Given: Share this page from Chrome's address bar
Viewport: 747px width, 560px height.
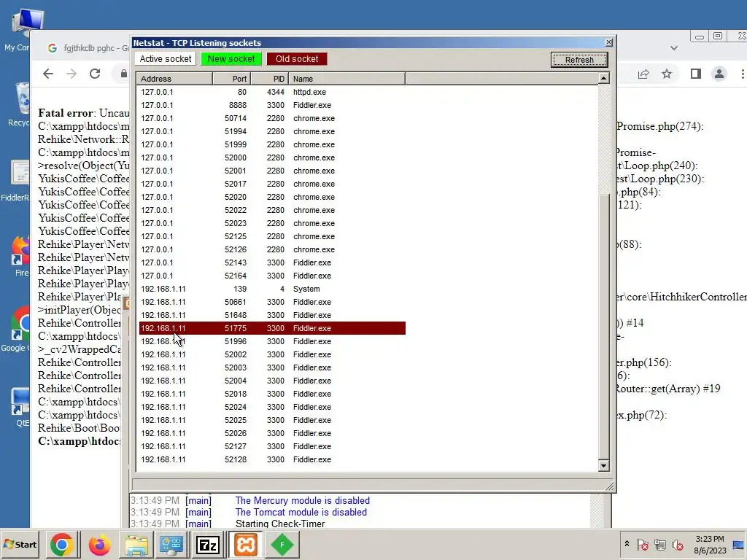Looking at the screenshot, I should [643, 74].
